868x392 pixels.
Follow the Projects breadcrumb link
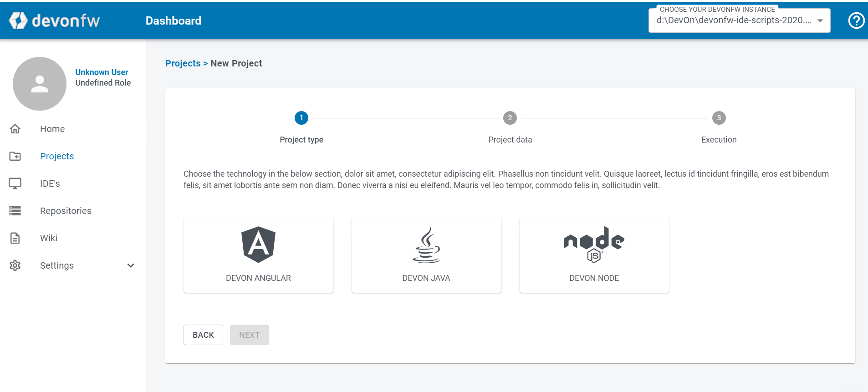[x=183, y=63]
